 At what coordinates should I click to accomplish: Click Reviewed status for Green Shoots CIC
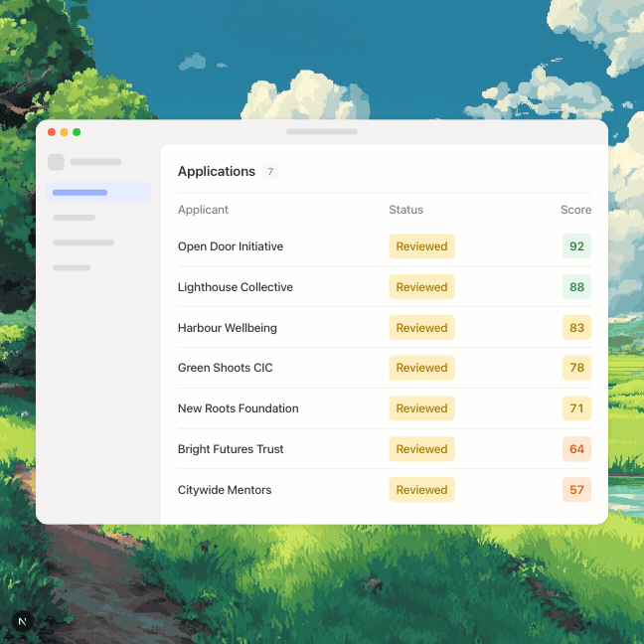point(421,368)
